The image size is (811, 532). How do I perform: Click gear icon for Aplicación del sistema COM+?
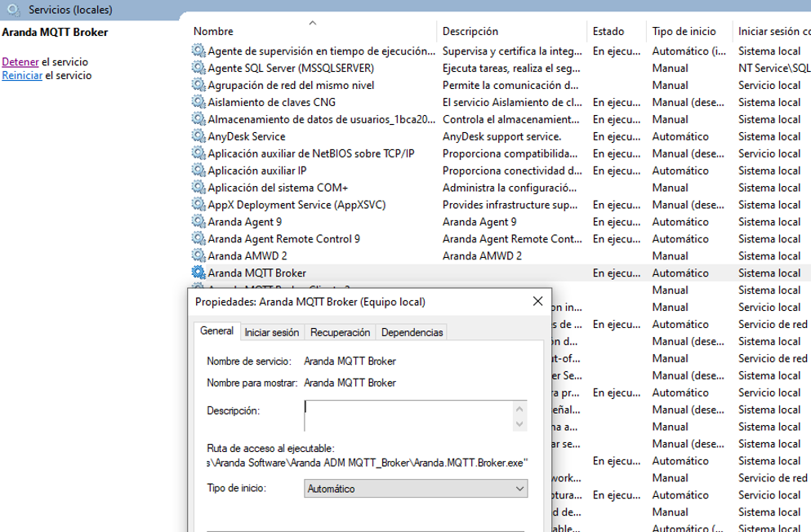tap(198, 187)
